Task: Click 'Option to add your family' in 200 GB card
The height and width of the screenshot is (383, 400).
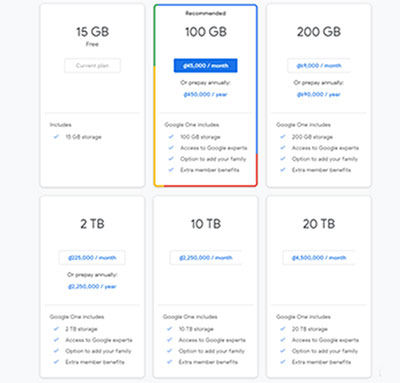Action: click(x=325, y=159)
